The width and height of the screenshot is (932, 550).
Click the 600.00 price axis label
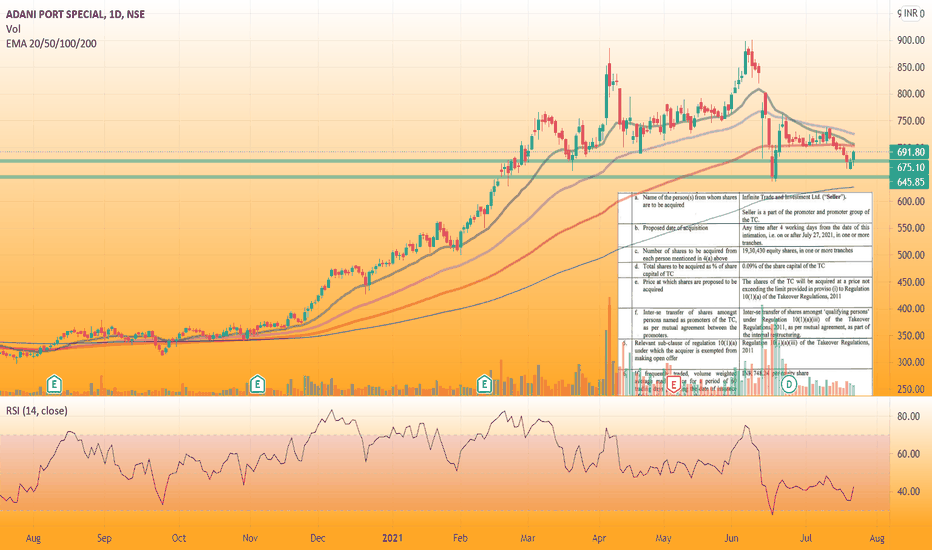[911, 201]
